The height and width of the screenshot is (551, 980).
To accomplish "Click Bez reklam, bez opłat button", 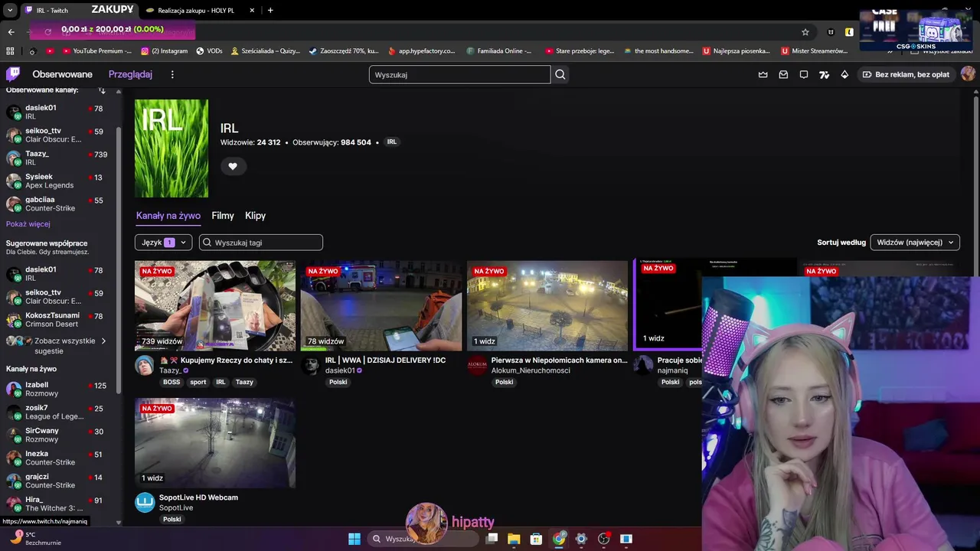I will point(906,74).
